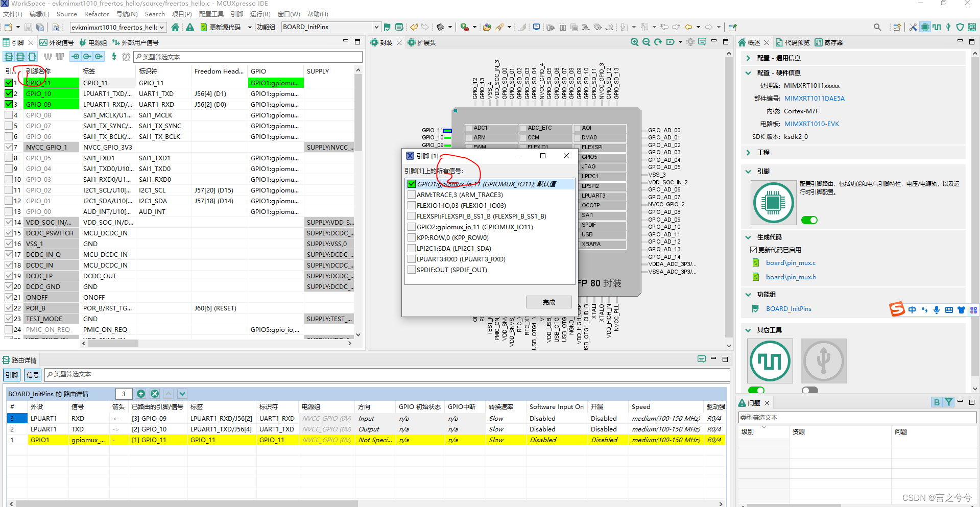Switch to the 代码预览 tab
Screen dimensions: 980x507
(793, 42)
